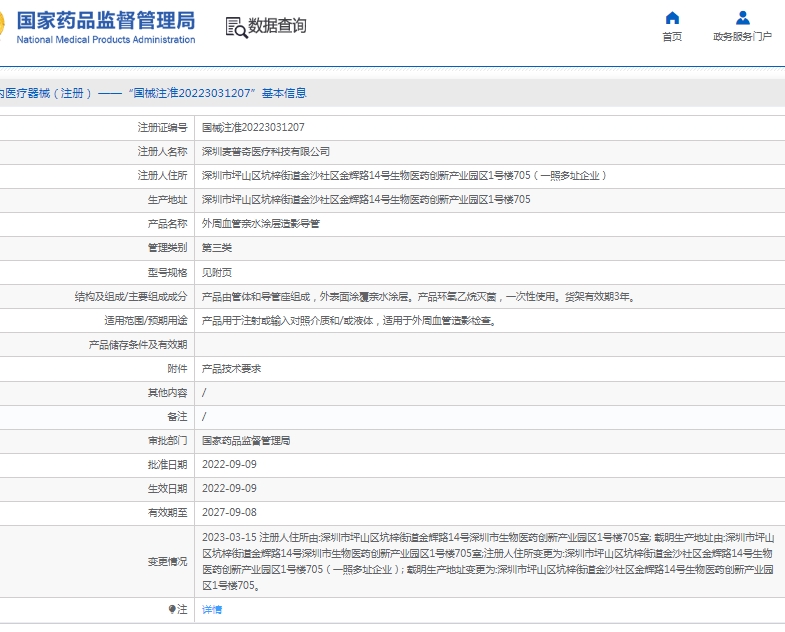Click the 数据查询 search document icon
Image resolution: width=785 pixels, height=632 pixels.
(x=236, y=28)
